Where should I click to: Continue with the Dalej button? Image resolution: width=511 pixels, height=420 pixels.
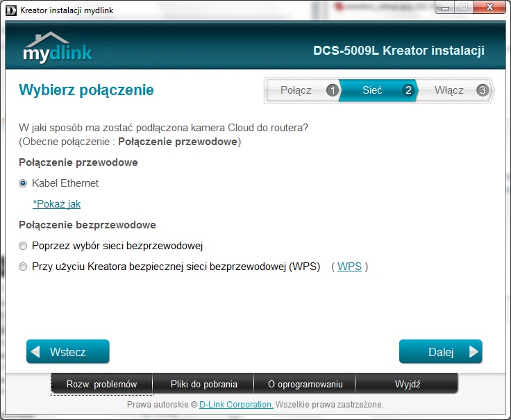[441, 351]
